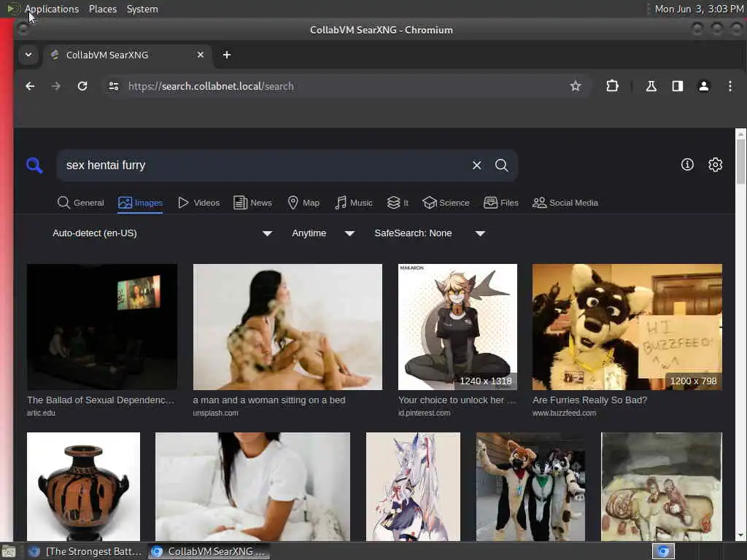Screen dimensions: 747x560
Task: Clear the search query with X
Action: (x=476, y=166)
